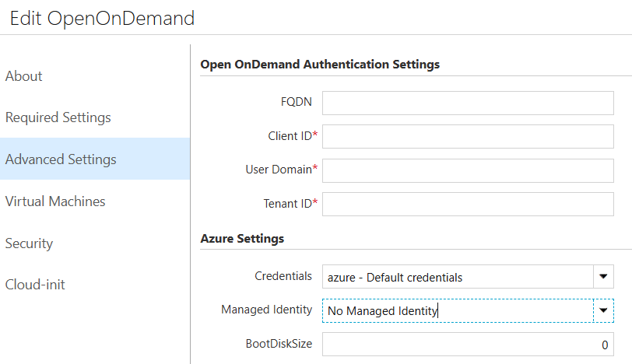Go to Required Settings tab

(x=58, y=117)
